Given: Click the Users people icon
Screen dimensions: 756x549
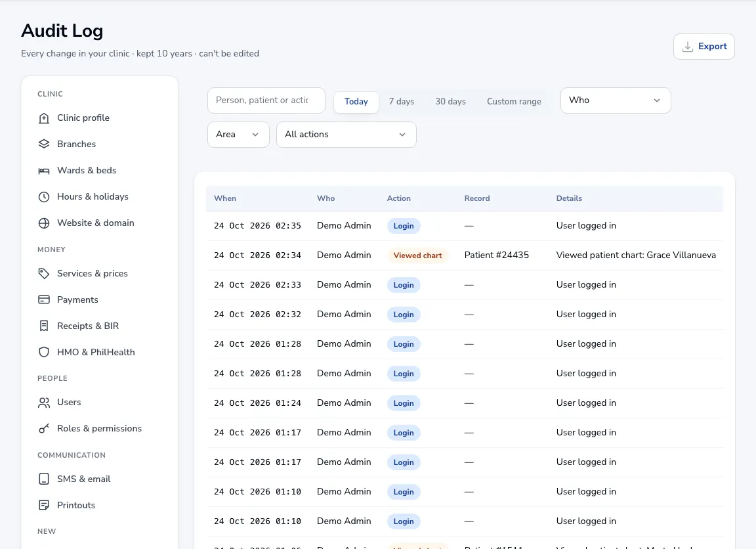Looking at the screenshot, I should pyautogui.click(x=44, y=403).
